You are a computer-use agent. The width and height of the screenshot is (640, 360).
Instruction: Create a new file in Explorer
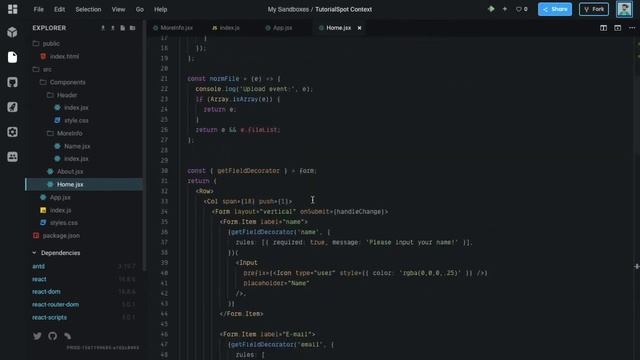coord(122,28)
